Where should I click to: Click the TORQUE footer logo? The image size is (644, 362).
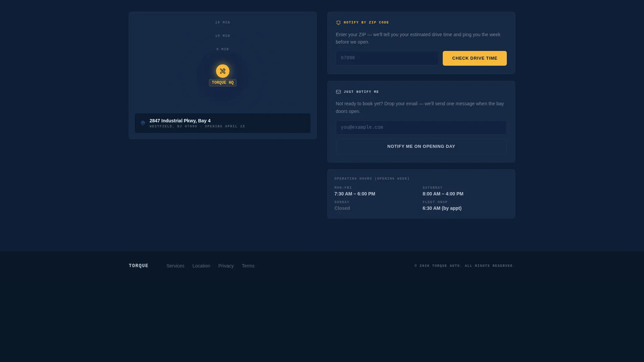pos(139,266)
